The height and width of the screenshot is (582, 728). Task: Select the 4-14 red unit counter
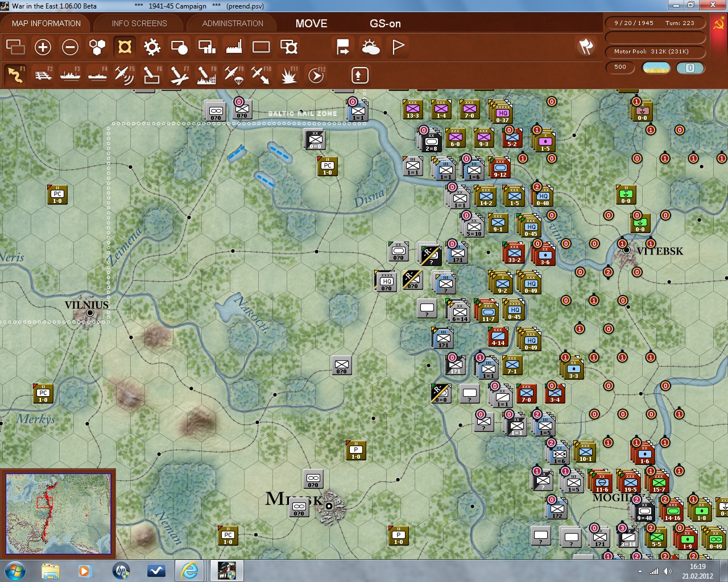tap(498, 336)
